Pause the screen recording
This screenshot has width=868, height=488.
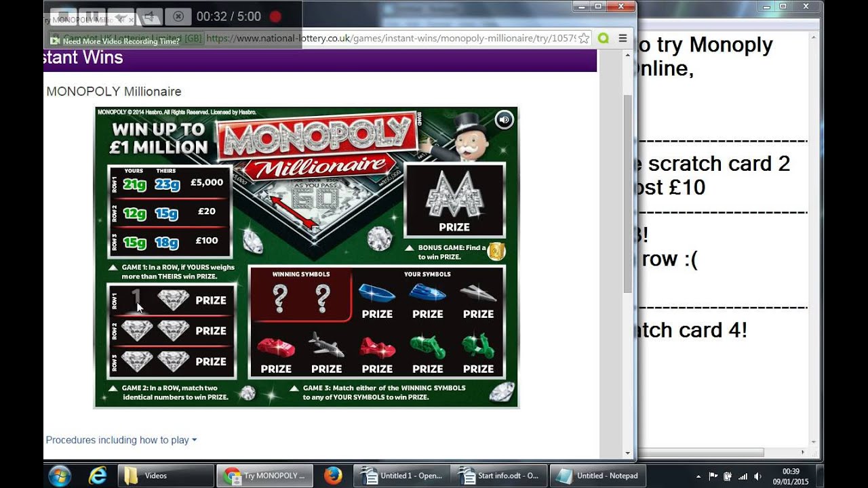pyautogui.click(x=94, y=16)
